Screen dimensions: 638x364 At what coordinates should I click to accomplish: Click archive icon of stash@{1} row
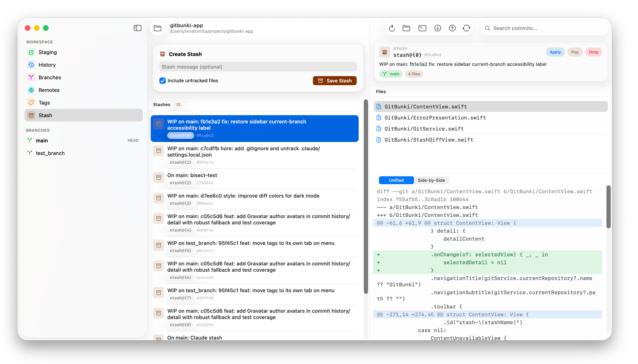(158, 151)
